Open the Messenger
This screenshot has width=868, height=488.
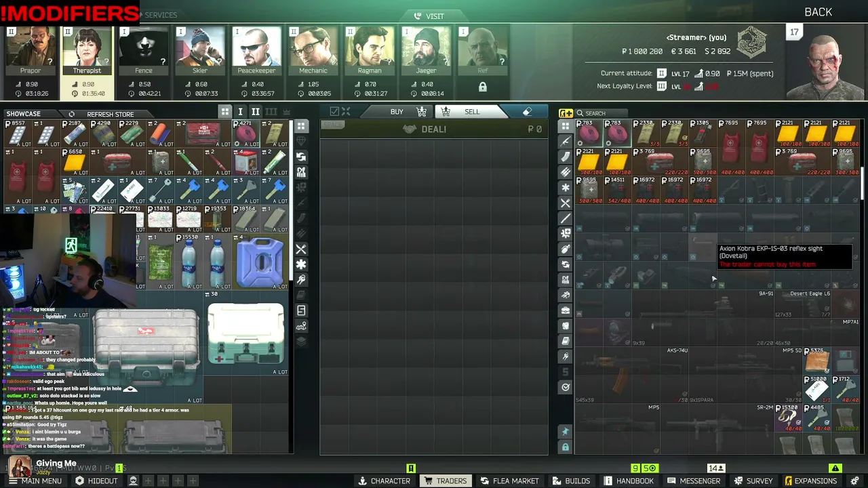pyautogui.click(x=693, y=481)
